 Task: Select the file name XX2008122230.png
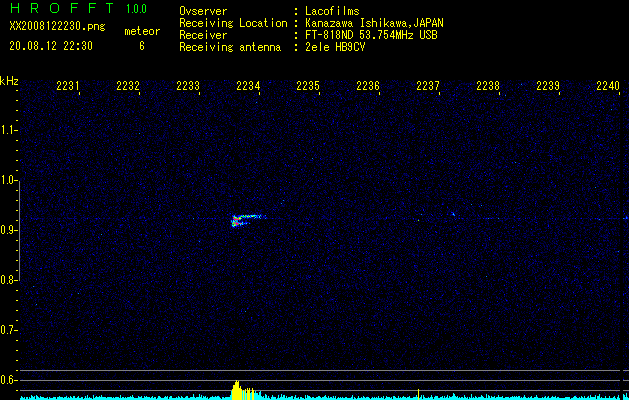click(x=57, y=27)
